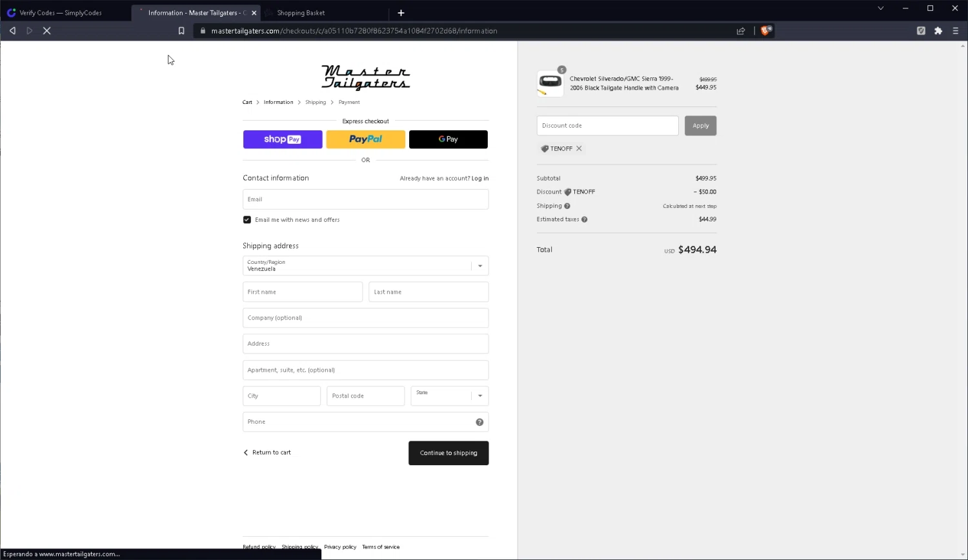Focus the City field
The width and height of the screenshot is (968, 560).
tap(281, 396)
